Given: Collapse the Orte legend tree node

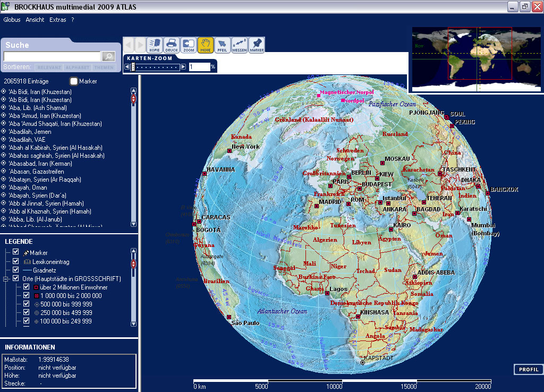Looking at the screenshot, I should [x=5, y=279].
